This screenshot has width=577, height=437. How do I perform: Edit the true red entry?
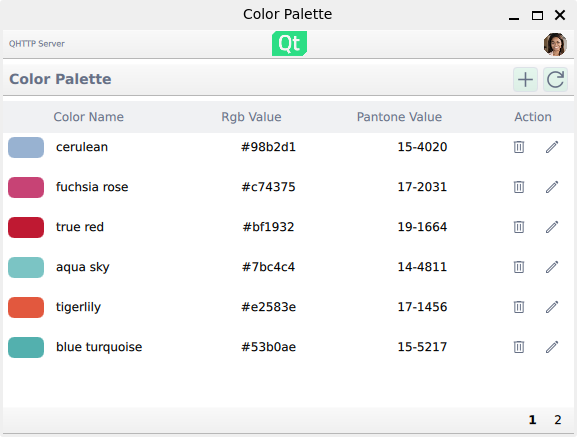(552, 227)
